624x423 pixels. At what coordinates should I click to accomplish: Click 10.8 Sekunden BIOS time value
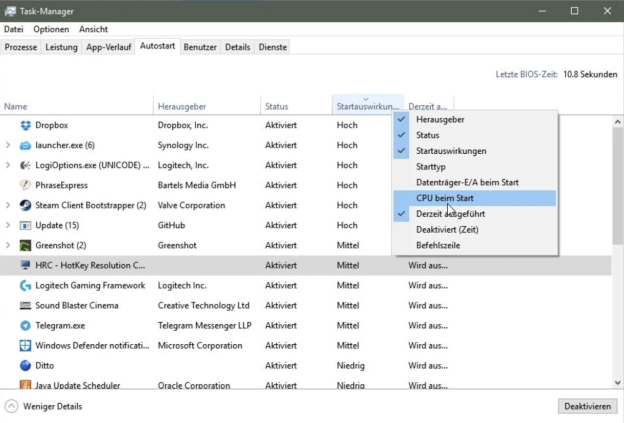[x=590, y=74]
